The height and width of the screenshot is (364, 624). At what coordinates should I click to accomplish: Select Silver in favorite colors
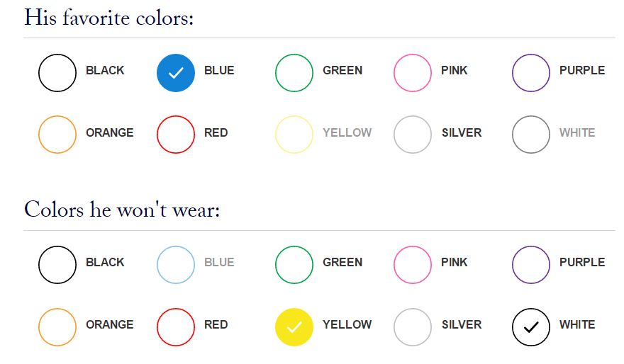pyautogui.click(x=412, y=135)
